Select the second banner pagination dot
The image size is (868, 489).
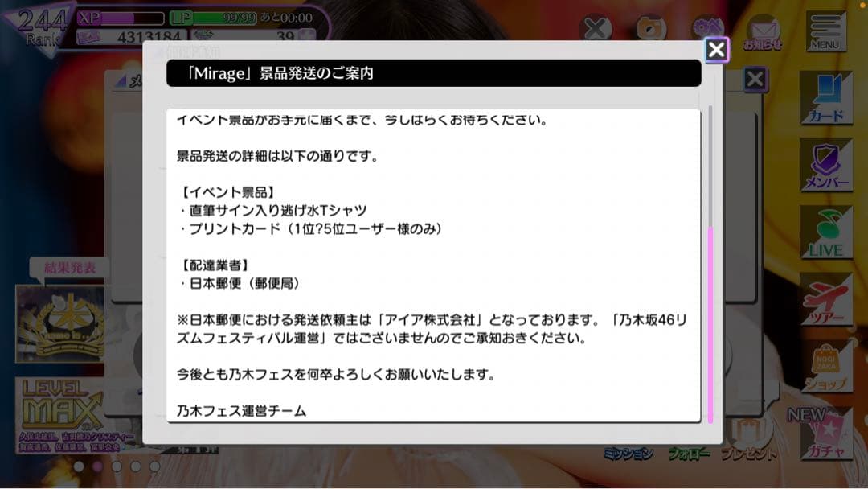tap(98, 466)
